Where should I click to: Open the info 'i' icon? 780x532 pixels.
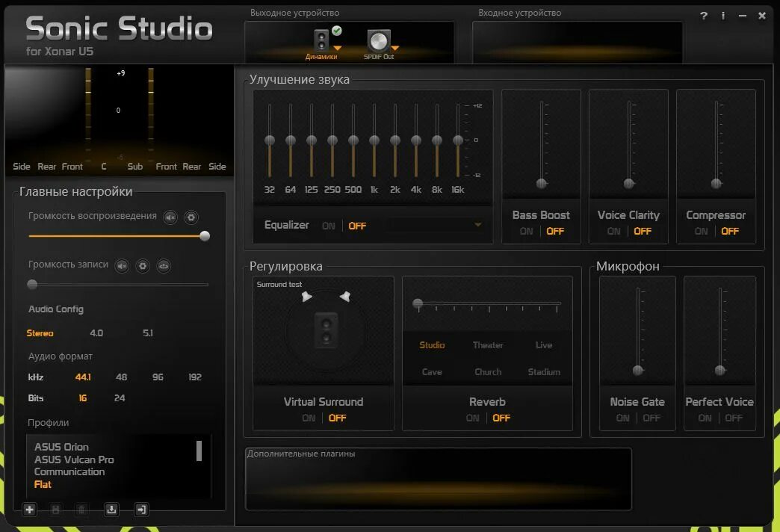click(722, 16)
